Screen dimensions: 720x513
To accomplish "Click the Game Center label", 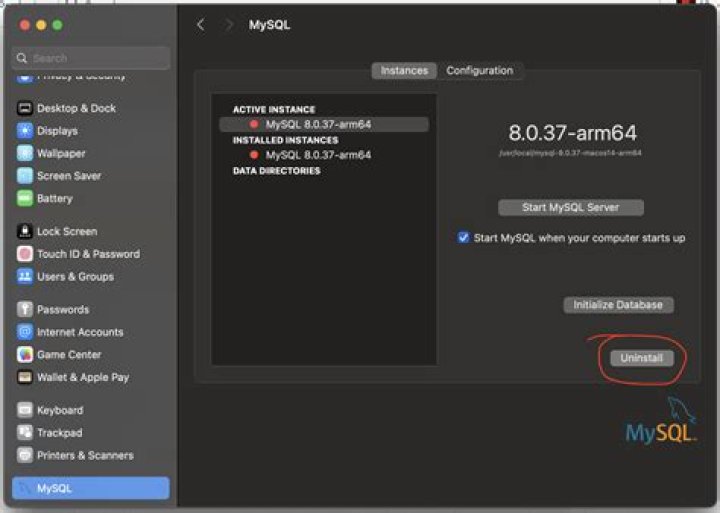I will pos(69,354).
